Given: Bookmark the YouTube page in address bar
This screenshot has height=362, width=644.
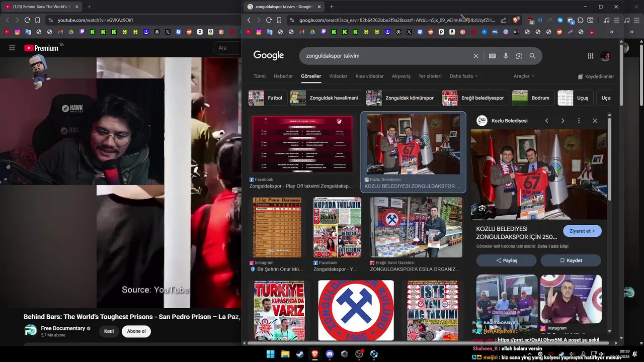Looking at the screenshot, I should (37, 20).
